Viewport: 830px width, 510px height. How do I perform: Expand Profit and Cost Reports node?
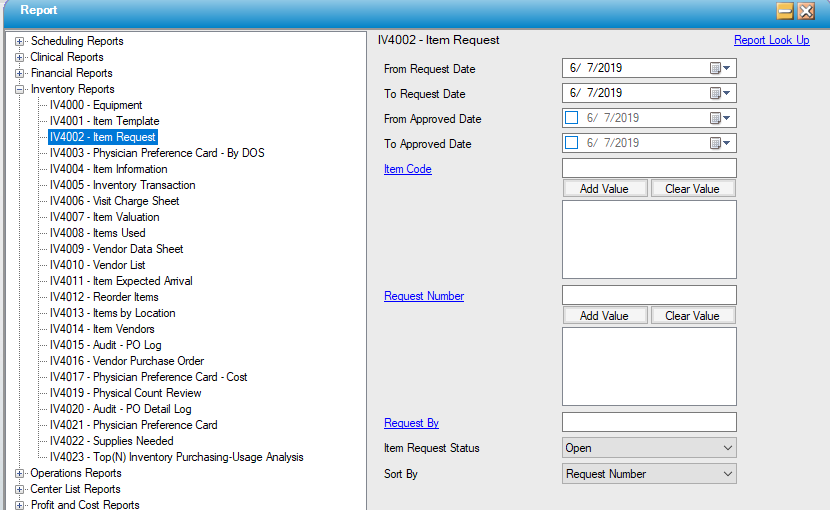[x=20, y=505]
